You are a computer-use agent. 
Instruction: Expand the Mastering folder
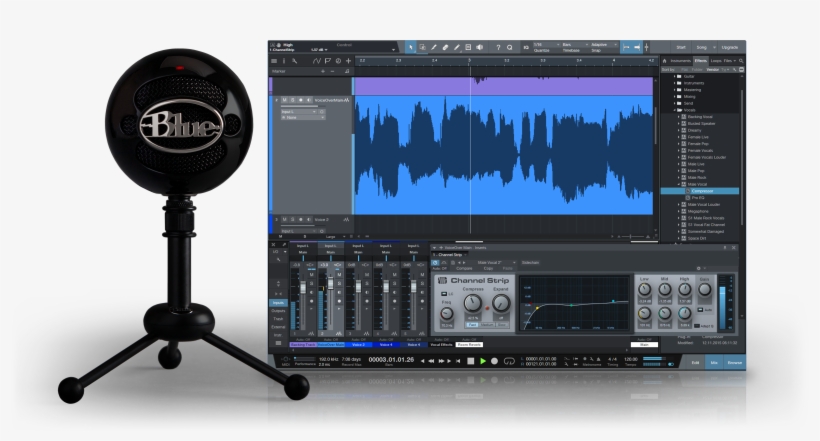coord(675,90)
